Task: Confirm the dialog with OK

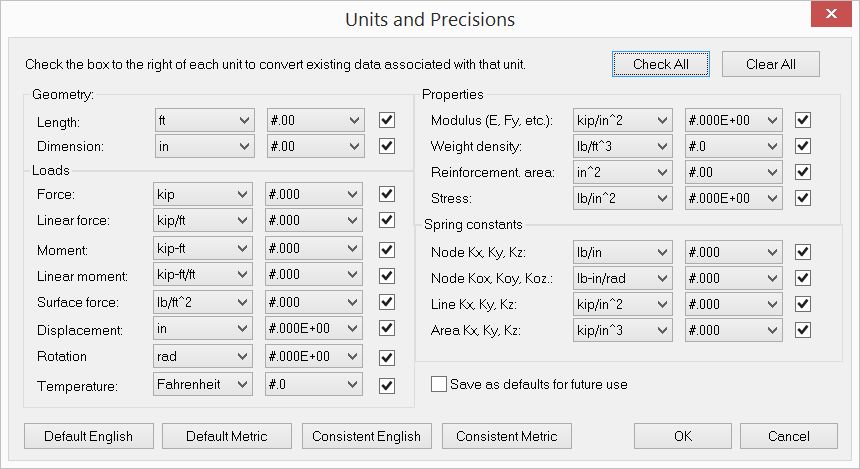Action: point(682,436)
